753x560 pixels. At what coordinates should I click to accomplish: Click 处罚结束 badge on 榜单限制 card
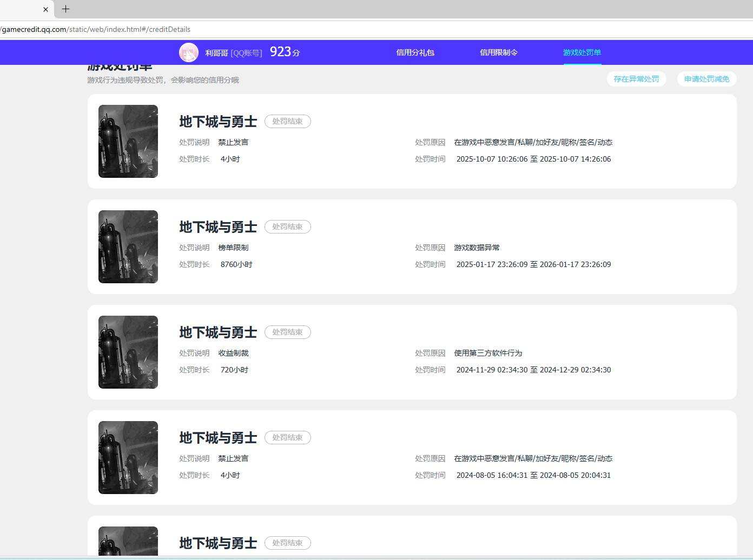287,227
